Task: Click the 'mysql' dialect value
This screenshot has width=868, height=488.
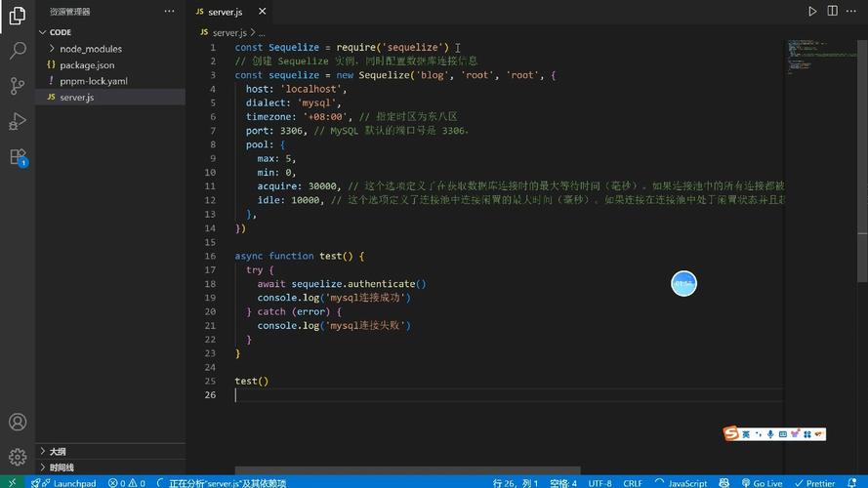Action: [318, 102]
